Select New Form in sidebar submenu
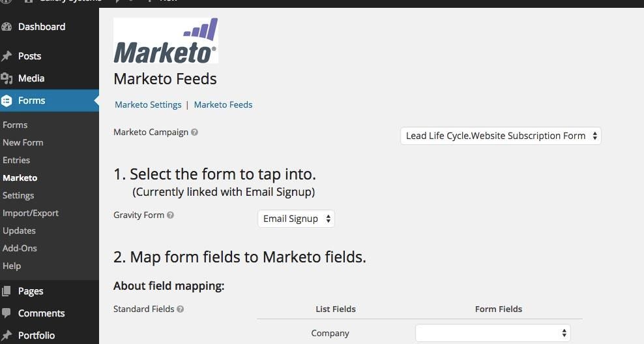The image size is (644, 344). click(23, 142)
